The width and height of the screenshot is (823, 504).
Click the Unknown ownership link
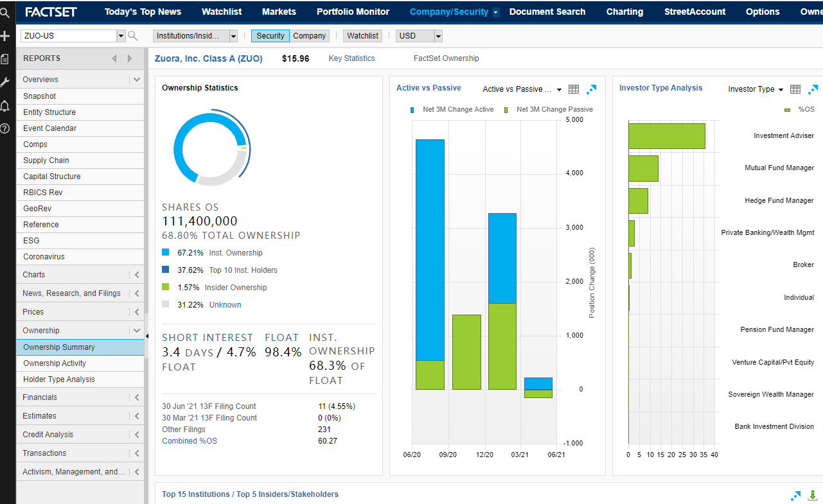225,305
